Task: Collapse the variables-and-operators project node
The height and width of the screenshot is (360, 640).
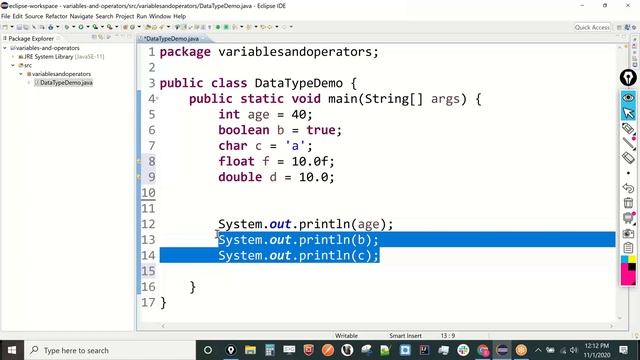Action: (x=4, y=48)
